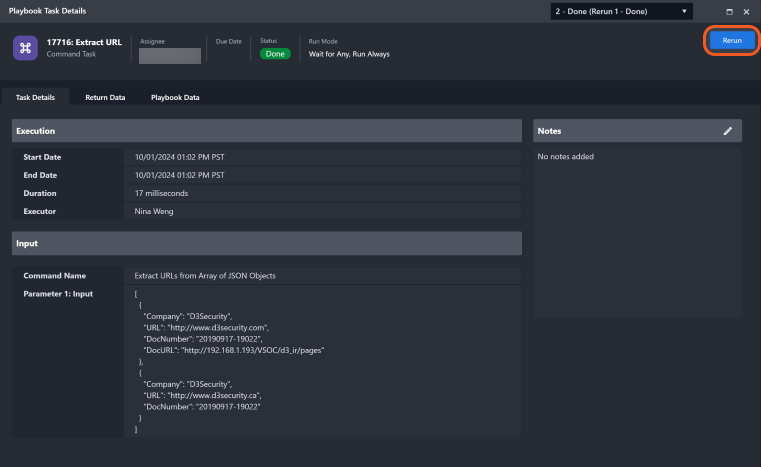The image size is (761, 467).
Task: Click the Executor name Nina Weng
Action: [x=156, y=211]
